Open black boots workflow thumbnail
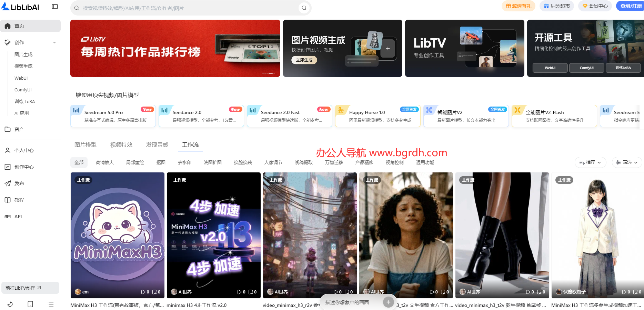Image resolution: width=644 pixels, height=310 pixels. coord(502,235)
